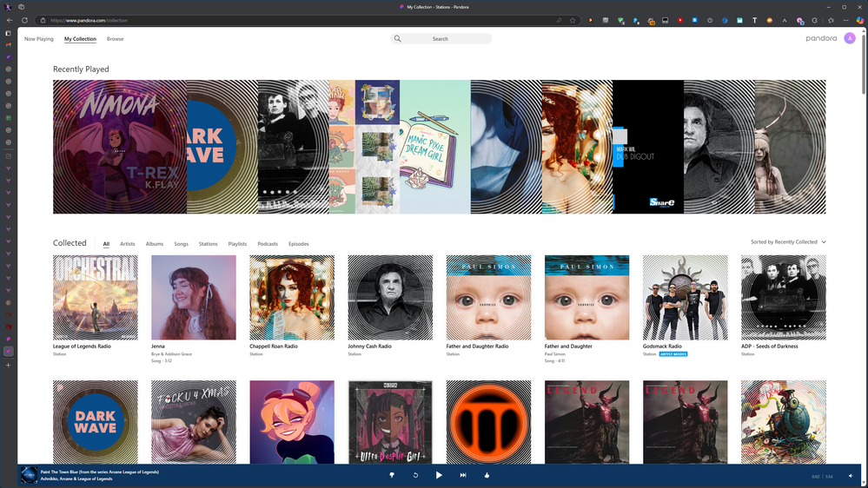
Task: Select the Playlists filter
Action: (x=237, y=244)
